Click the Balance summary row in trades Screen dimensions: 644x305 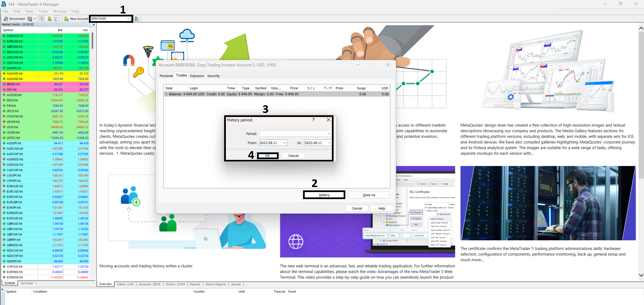click(x=277, y=94)
